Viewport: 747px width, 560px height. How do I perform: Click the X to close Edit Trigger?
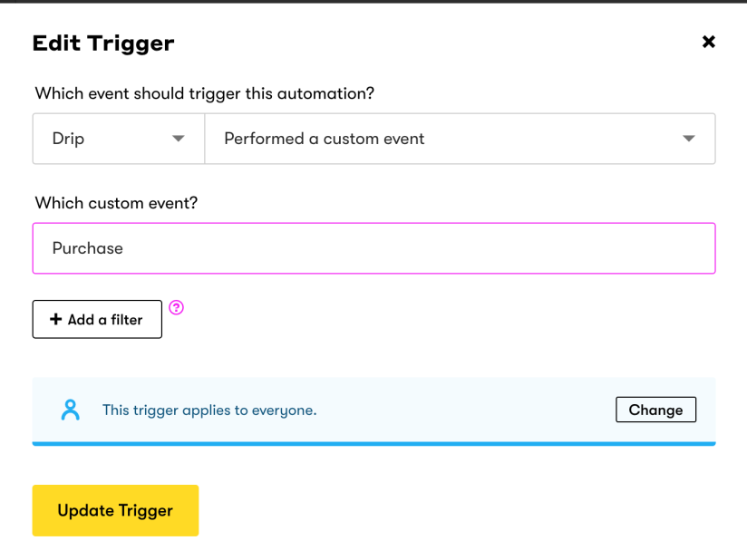pos(708,42)
